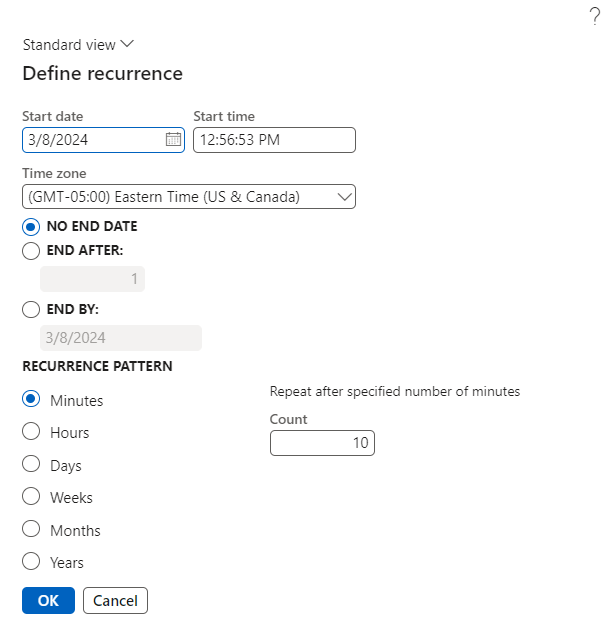This screenshot has height=631, width=605.
Task: Click the Cancel button
Action: coord(115,600)
